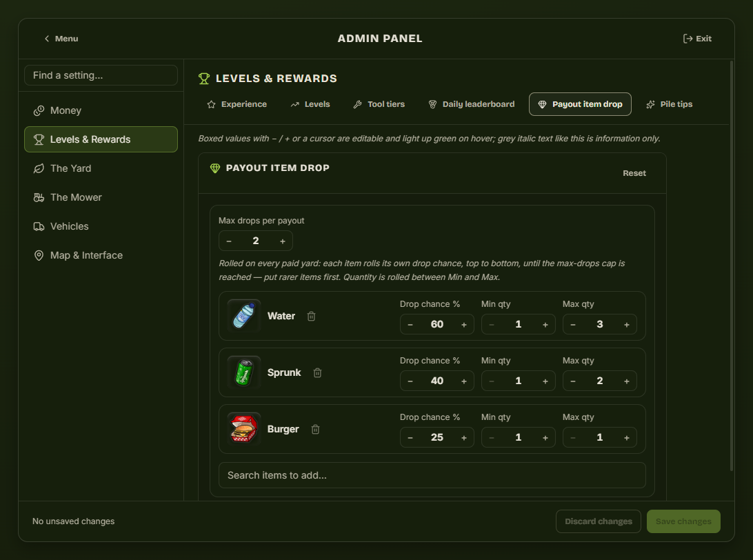
Task: Increase Max drops per payout
Action: coord(283,241)
